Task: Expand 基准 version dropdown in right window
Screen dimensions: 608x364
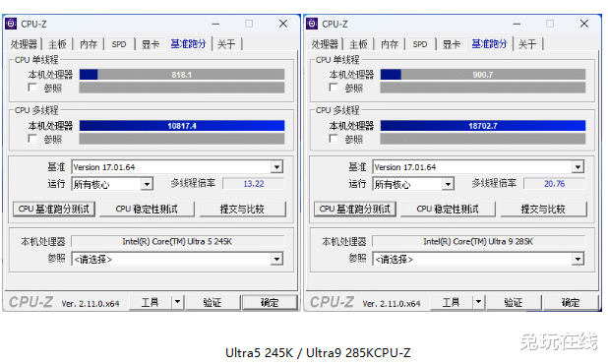Action: 578,167
